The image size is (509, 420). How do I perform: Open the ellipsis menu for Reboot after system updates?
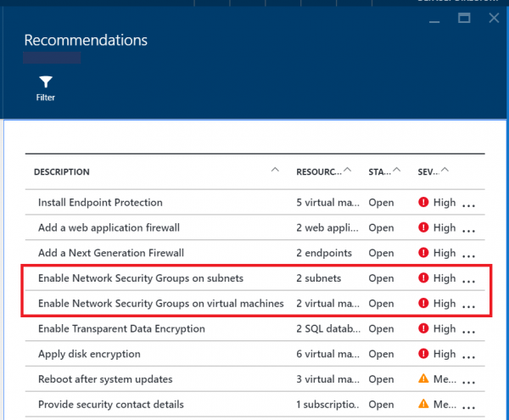click(x=468, y=380)
